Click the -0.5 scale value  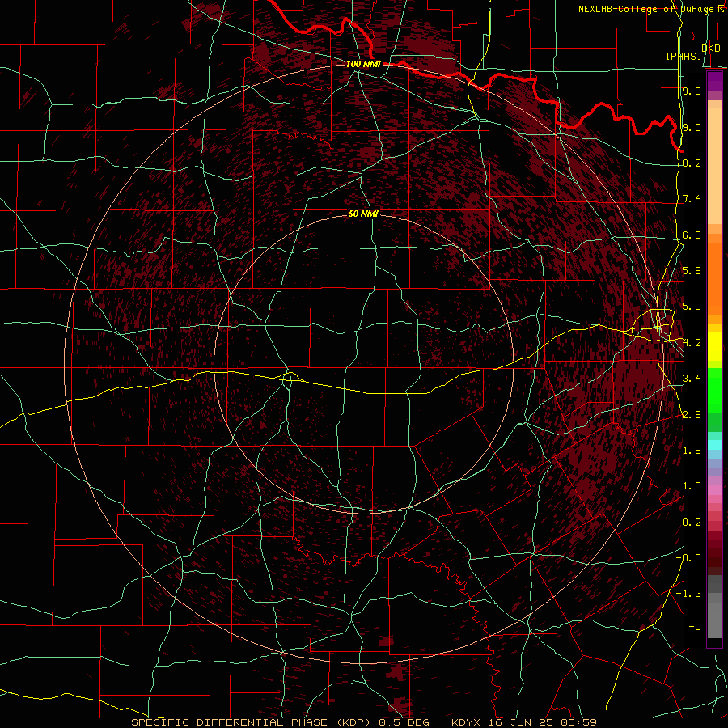point(688,558)
